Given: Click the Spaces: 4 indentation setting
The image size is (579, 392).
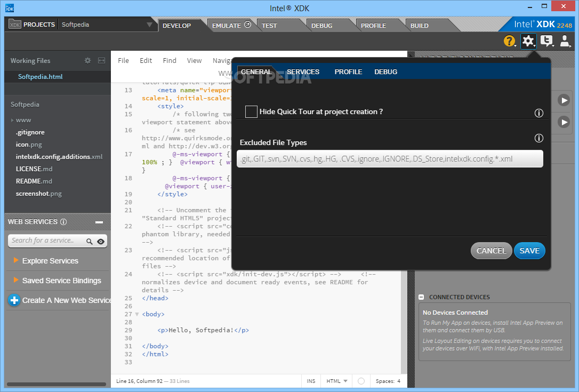Looking at the screenshot, I should [x=388, y=381].
